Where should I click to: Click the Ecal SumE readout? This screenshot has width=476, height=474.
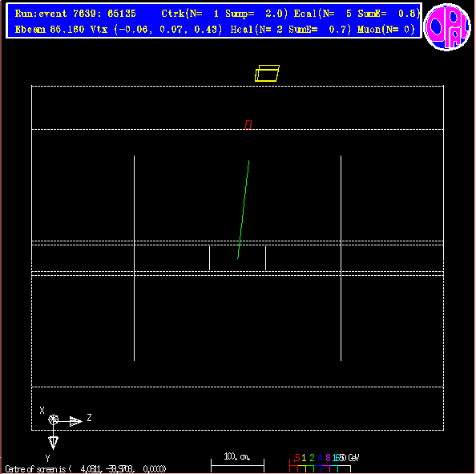[357, 14]
